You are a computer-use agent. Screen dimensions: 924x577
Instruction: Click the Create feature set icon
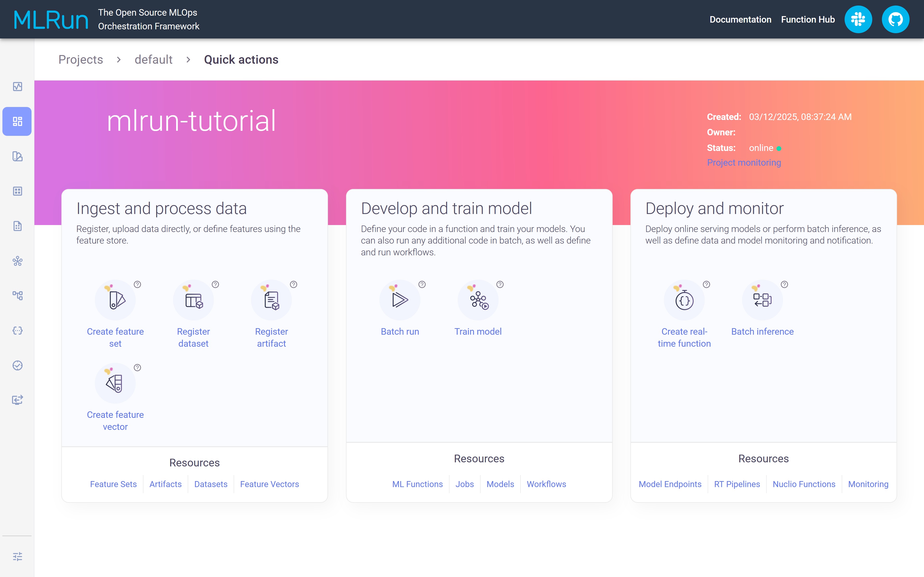tap(115, 300)
